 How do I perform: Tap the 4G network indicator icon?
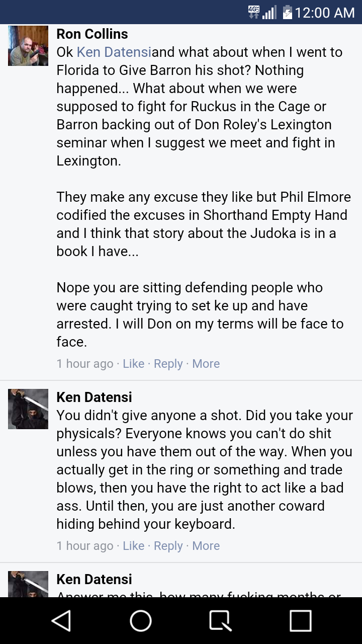click(x=254, y=12)
